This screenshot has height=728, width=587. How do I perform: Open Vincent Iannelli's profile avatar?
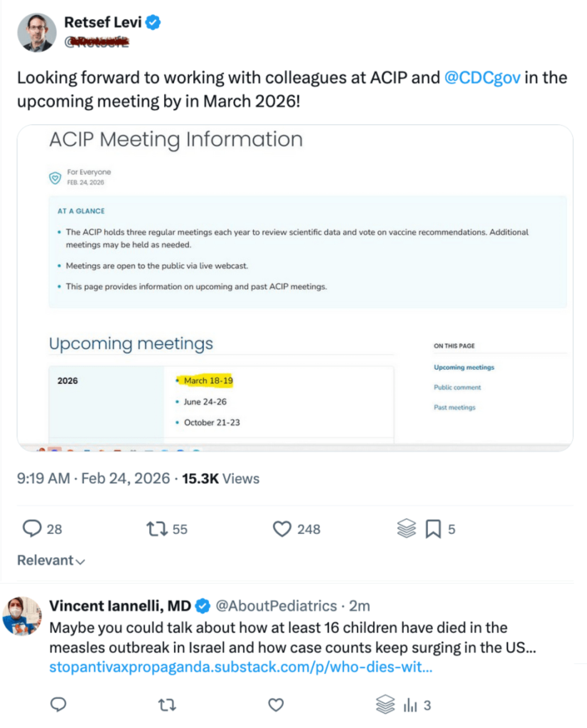[x=22, y=616]
